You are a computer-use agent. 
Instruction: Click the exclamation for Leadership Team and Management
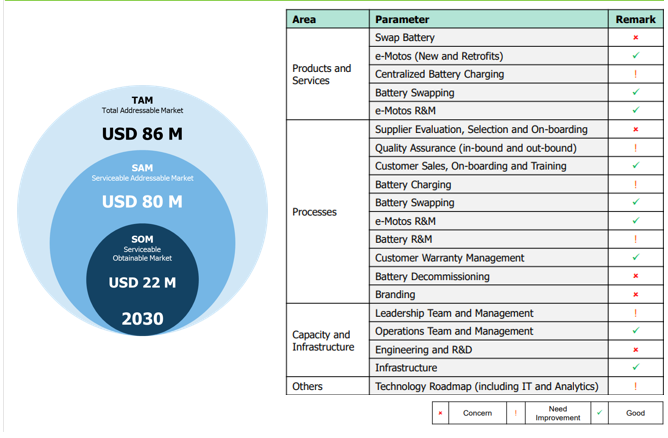(635, 313)
